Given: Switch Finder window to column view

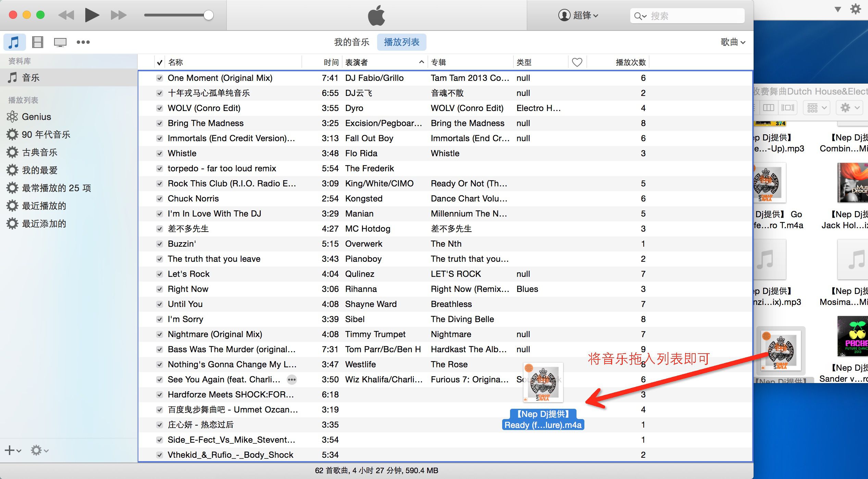Looking at the screenshot, I should 769,108.
